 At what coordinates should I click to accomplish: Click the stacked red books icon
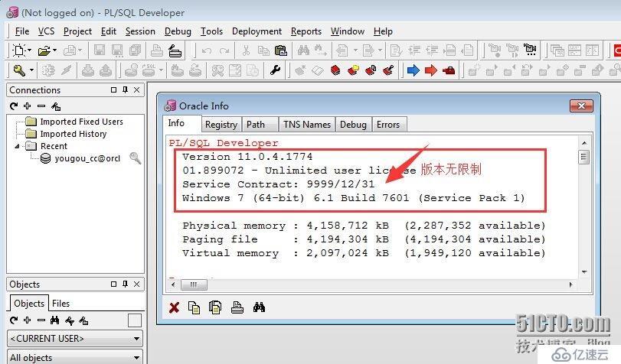[x=335, y=70]
